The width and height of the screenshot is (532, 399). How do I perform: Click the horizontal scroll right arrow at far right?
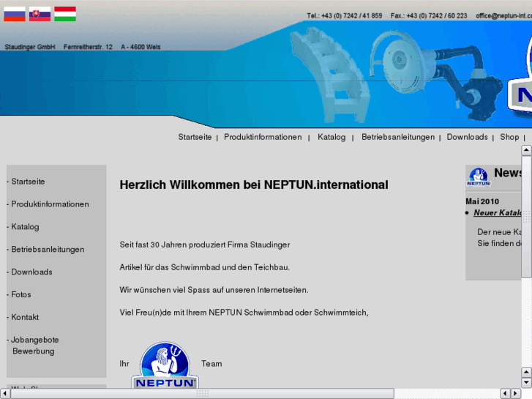pos(516,393)
